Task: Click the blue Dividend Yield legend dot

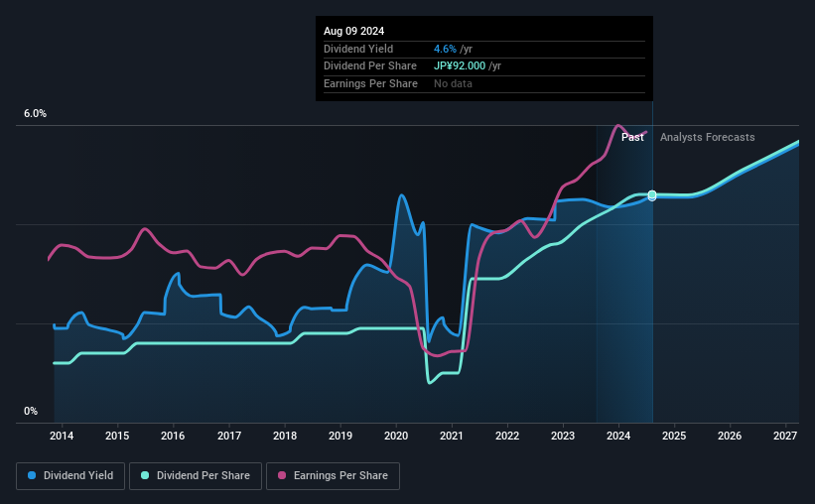Action: pos(32,475)
